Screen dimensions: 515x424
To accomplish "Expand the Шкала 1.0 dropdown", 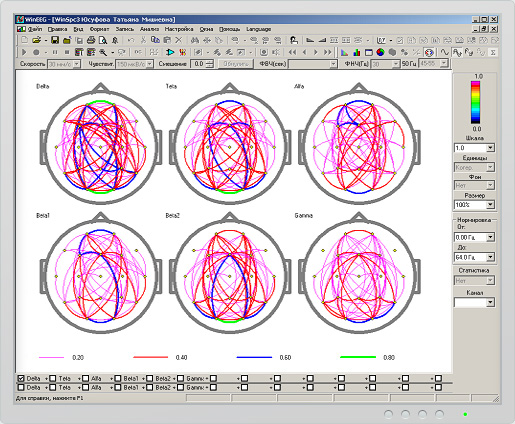I will click(490, 148).
